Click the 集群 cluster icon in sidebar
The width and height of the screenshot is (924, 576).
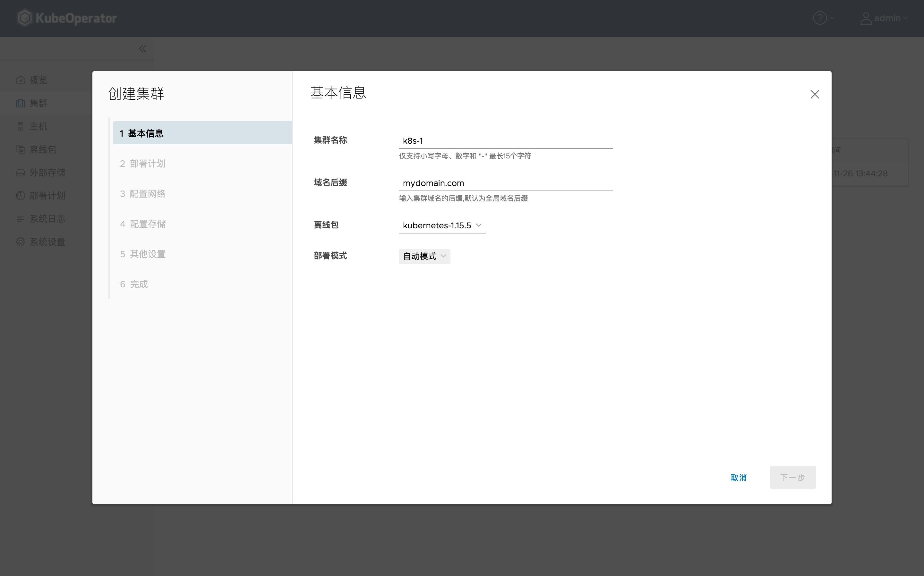click(21, 103)
